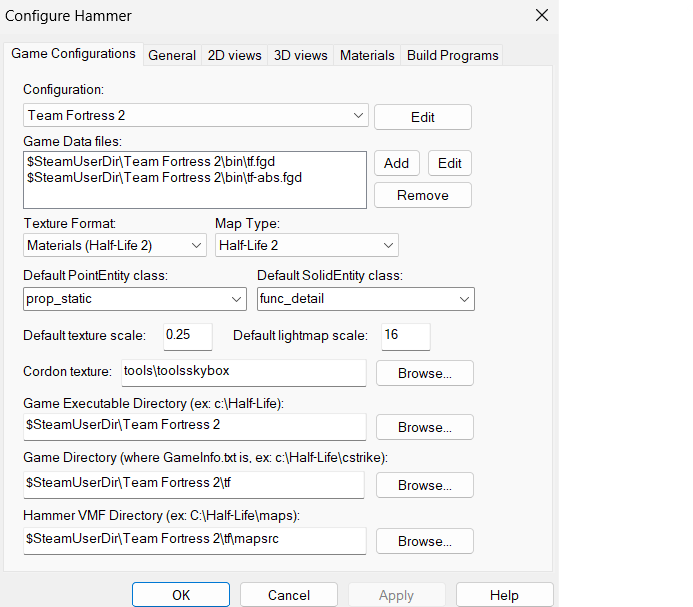Screen dimensions: 693x607
Task: Add a new Game Data file
Action: 396,163
